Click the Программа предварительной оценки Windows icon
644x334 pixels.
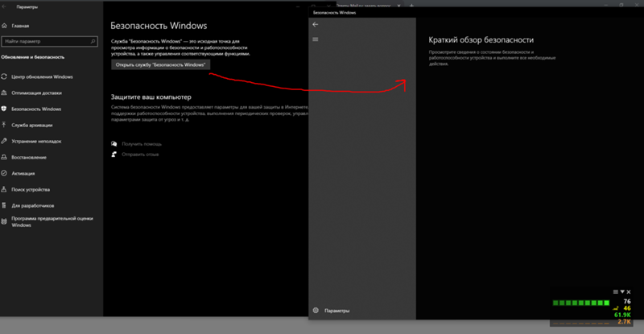pyautogui.click(x=4, y=221)
